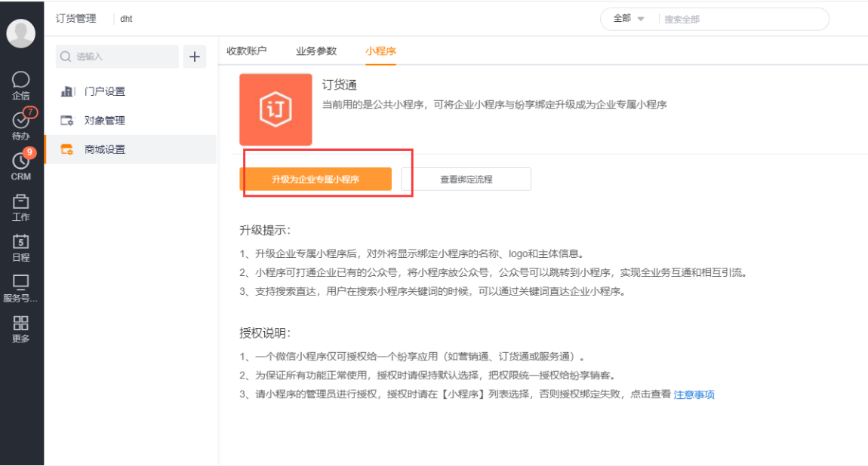
Task: Click authorization note 为保证所有功能正常使用
Action: pyautogui.click(x=428, y=376)
